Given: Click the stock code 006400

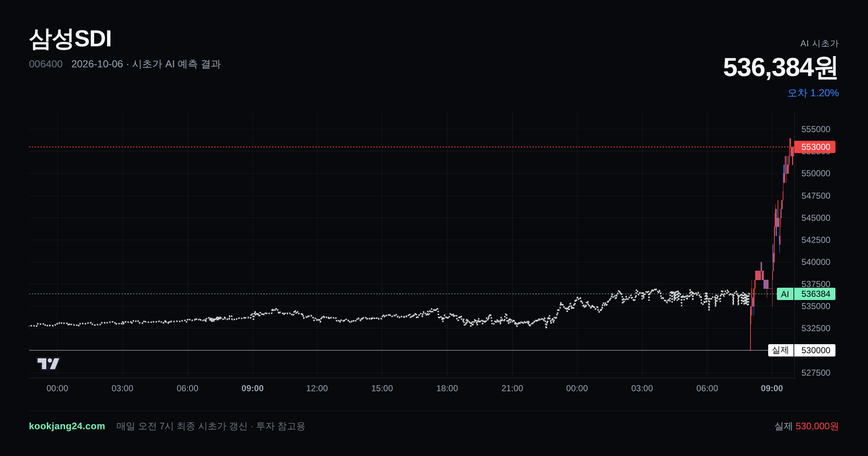Looking at the screenshot, I should [x=46, y=64].
